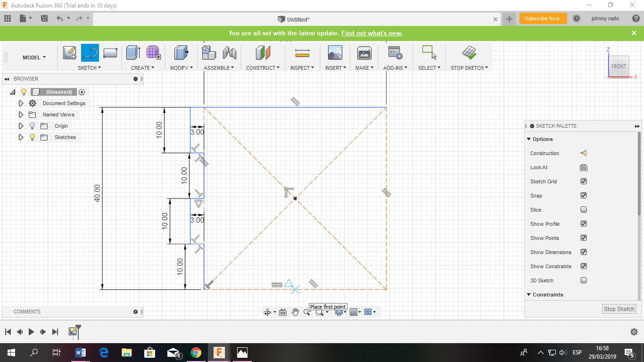Expand the Document Settings tree node
644x362 pixels.
(21, 103)
